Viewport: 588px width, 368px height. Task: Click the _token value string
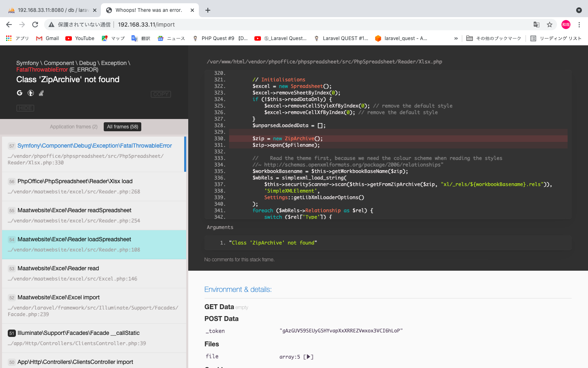341,331
